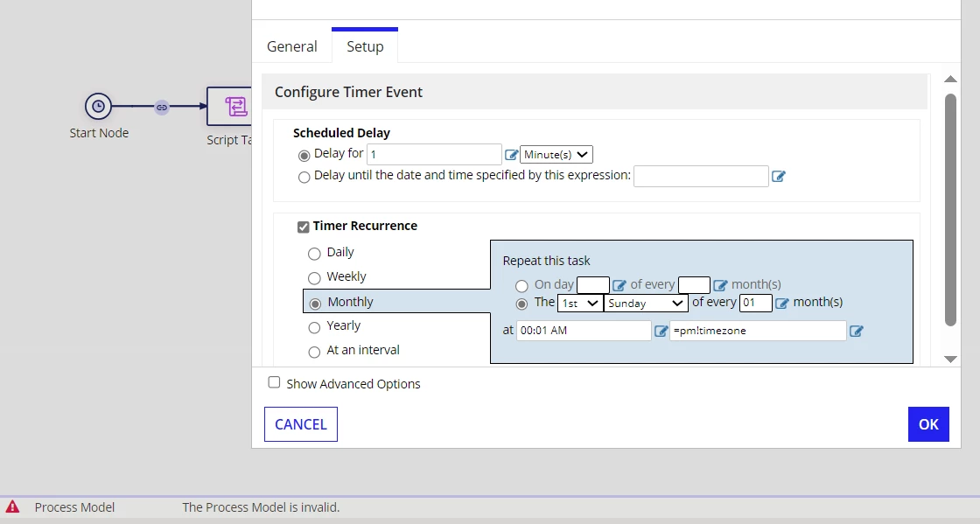Confirm with the OK button

coord(928,424)
